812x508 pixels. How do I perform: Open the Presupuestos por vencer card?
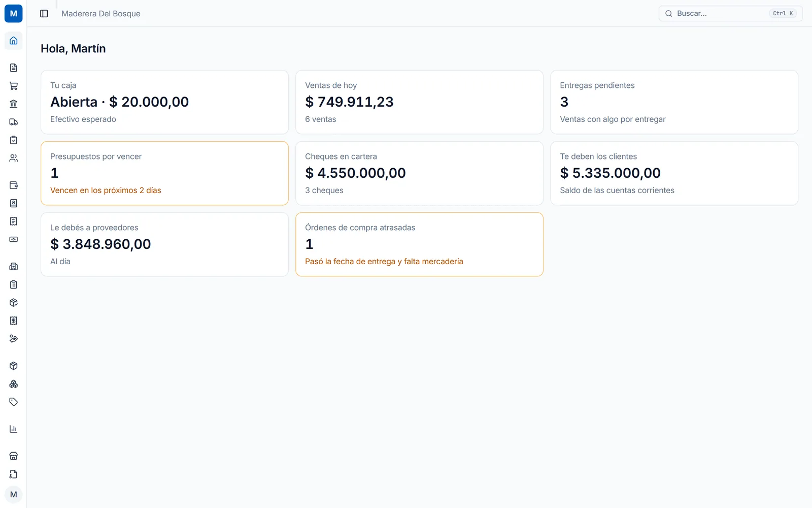click(x=164, y=173)
